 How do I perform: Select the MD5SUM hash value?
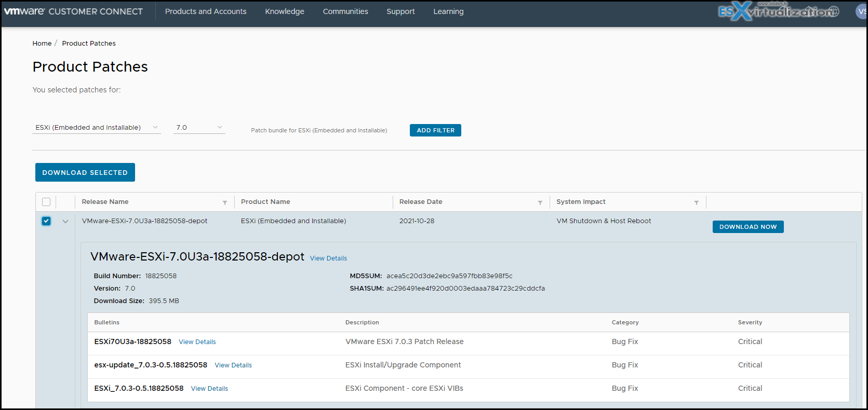[449, 276]
